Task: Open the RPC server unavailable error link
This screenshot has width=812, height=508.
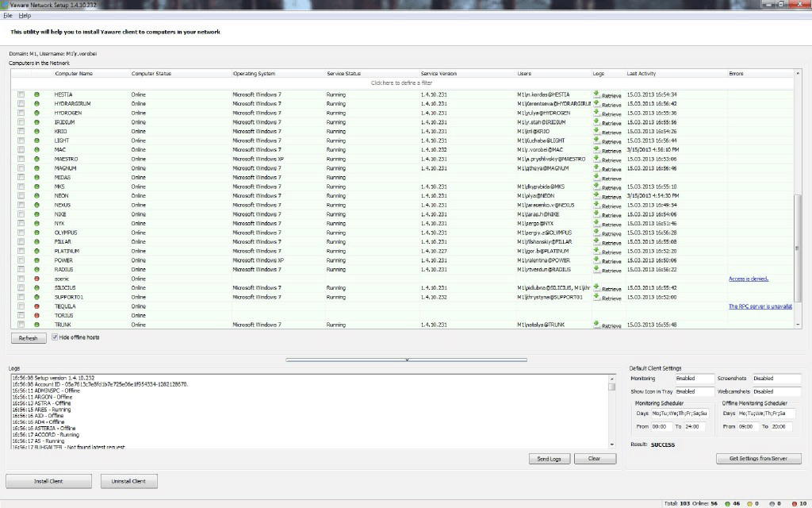Action: pos(760,306)
